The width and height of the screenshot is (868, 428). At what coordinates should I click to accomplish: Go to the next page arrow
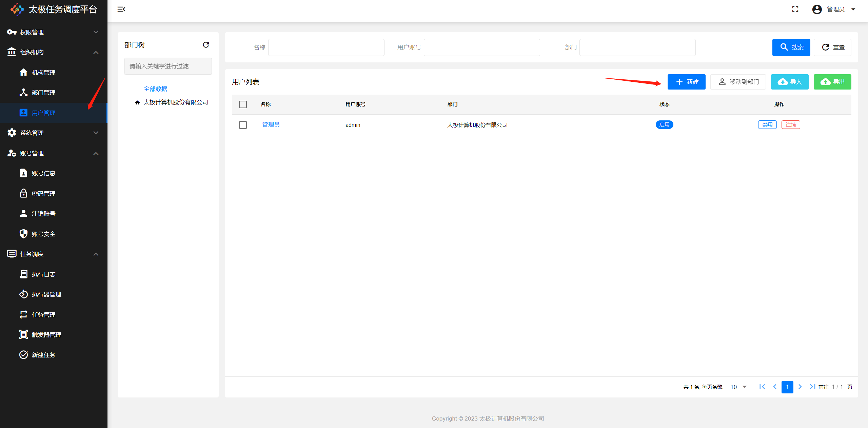click(800, 387)
